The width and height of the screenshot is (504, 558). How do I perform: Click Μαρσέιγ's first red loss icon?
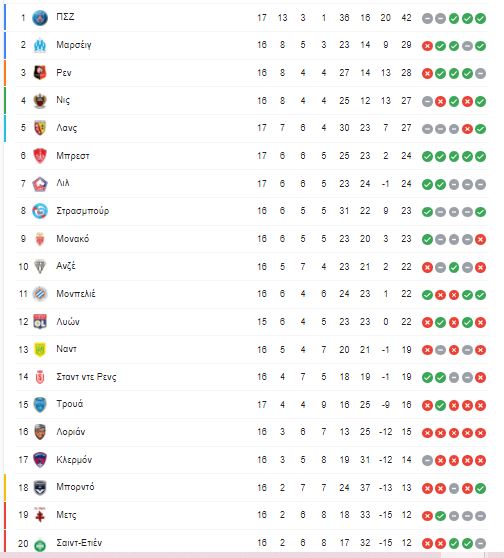click(427, 46)
